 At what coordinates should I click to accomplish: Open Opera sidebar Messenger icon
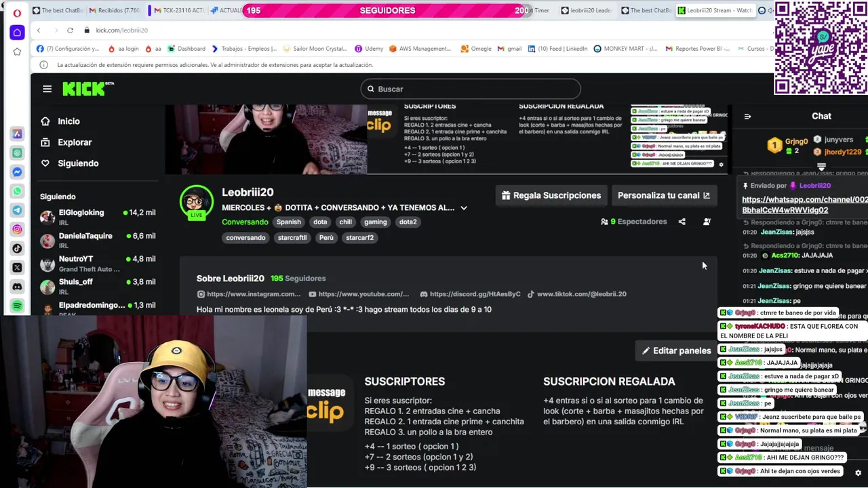pos(18,172)
